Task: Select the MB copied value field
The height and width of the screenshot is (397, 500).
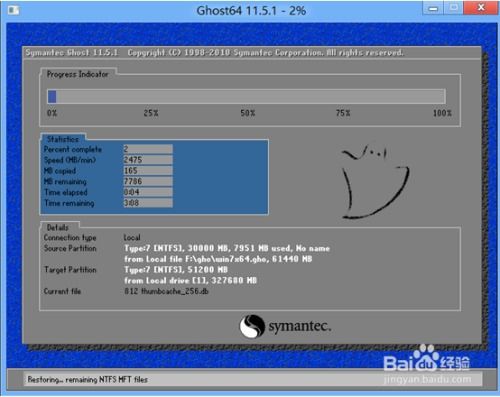Action: coord(148,171)
